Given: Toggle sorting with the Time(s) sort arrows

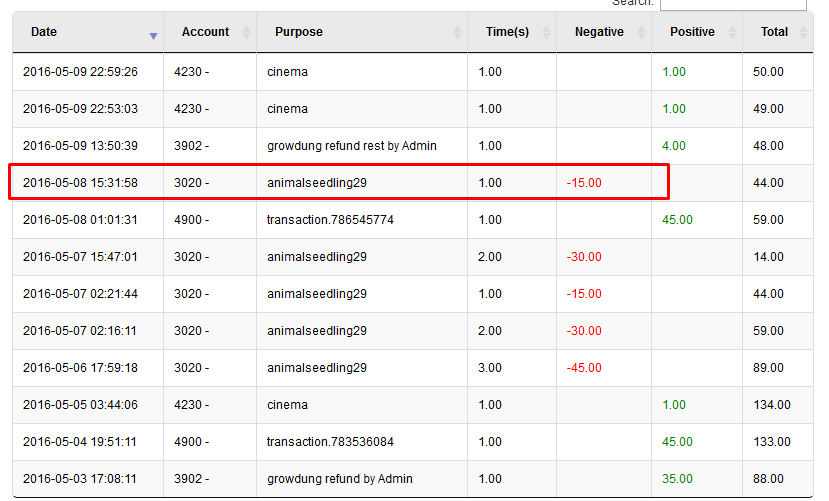Looking at the screenshot, I should (547, 32).
